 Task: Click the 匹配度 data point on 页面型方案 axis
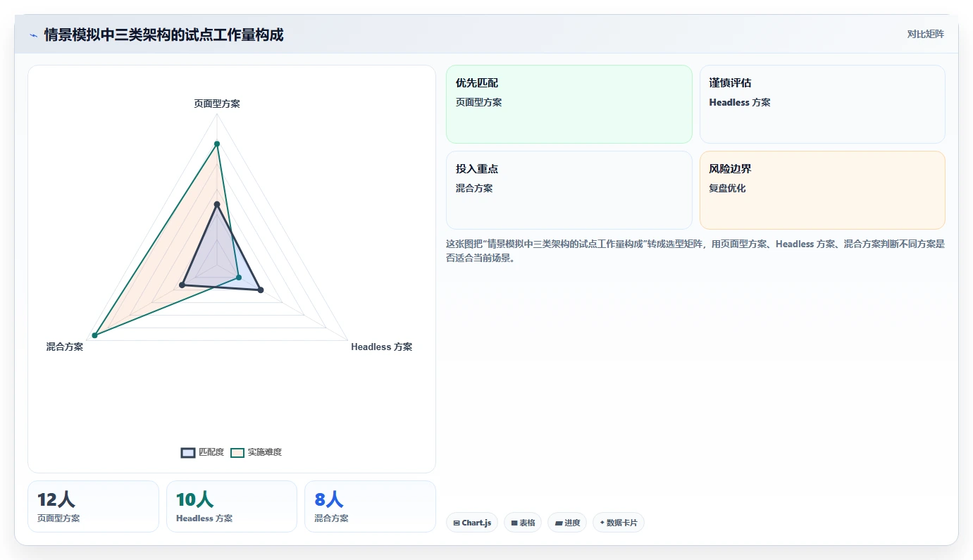point(217,204)
